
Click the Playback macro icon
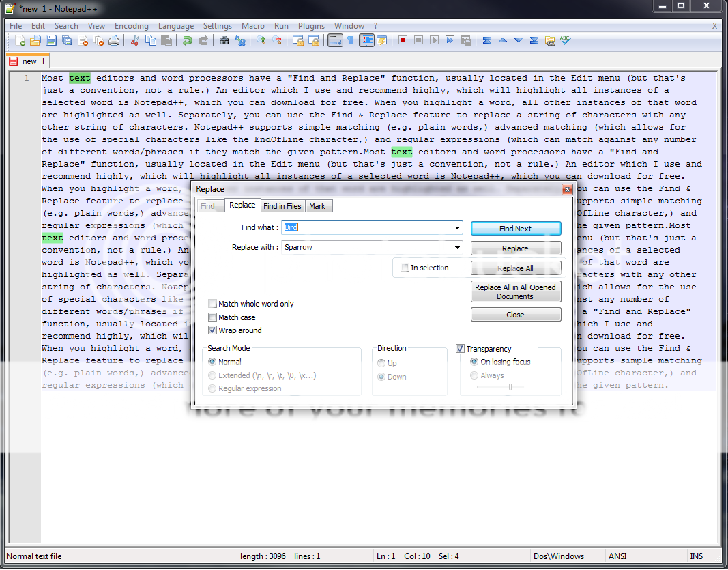pyautogui.click(x=435, y=41)
